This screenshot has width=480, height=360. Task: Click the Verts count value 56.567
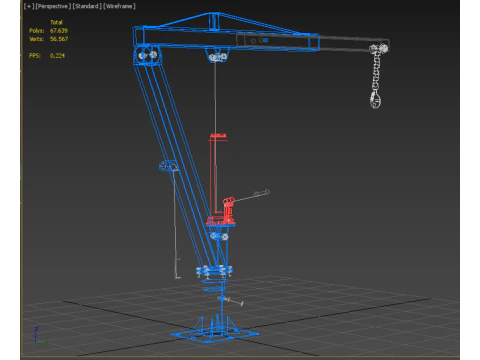coord(59,39)
